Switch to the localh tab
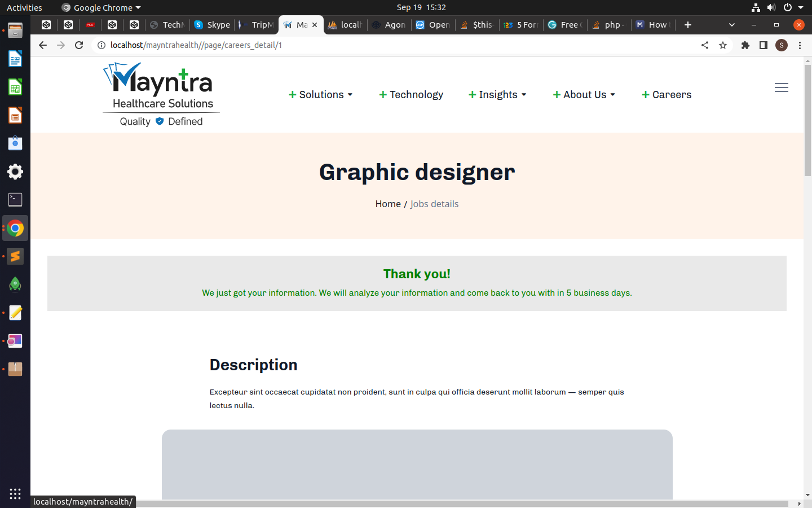 coord(345,25)
